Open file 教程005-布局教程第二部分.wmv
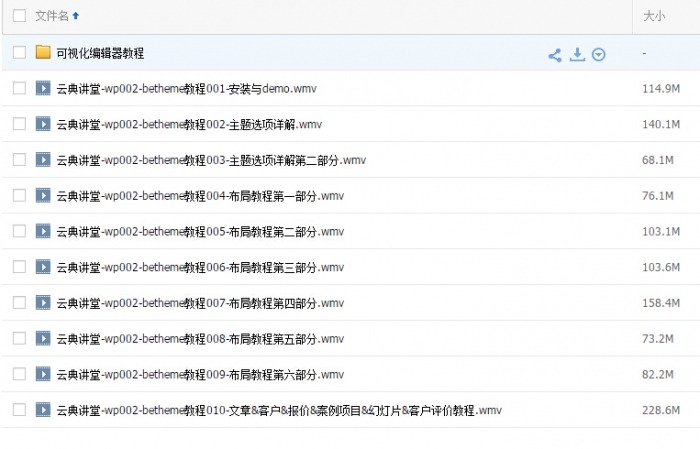Viewport: 700px width, 449px height. (200, 232)
